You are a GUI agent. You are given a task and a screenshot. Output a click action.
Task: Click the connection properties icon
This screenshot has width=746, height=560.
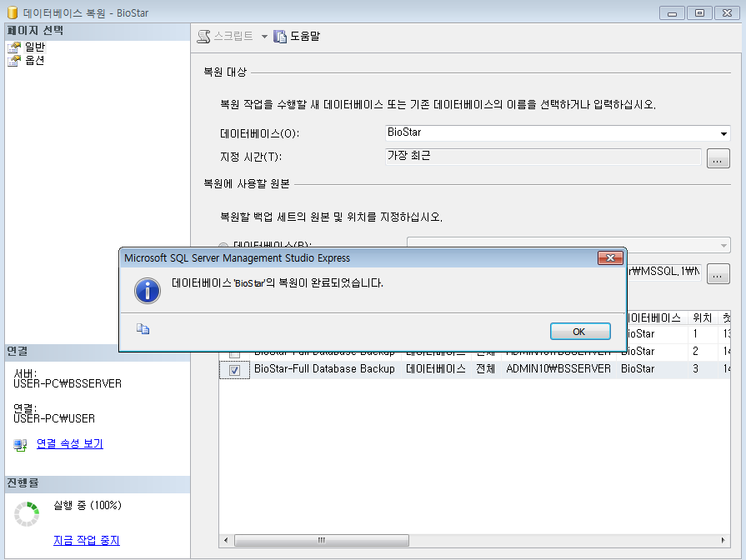tap(20, 445)
